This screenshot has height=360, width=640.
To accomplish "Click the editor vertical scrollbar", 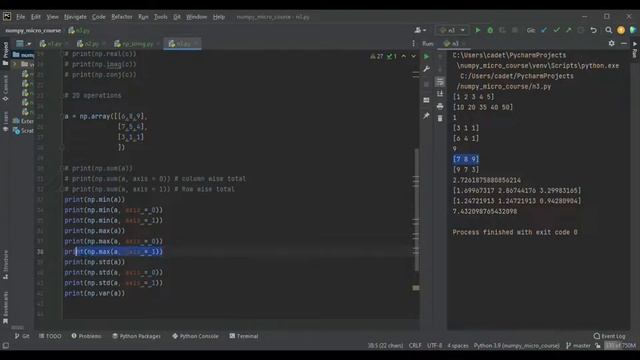I will (x=416, y=210).
